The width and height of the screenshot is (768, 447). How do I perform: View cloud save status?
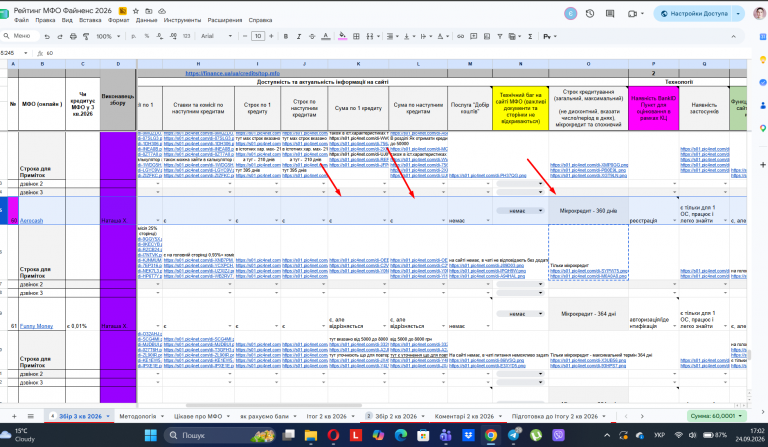click(x=162, y=11)
